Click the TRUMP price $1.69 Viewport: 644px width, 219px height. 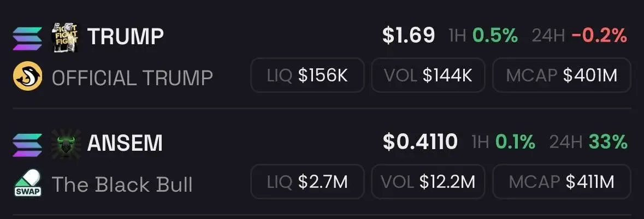408,35
